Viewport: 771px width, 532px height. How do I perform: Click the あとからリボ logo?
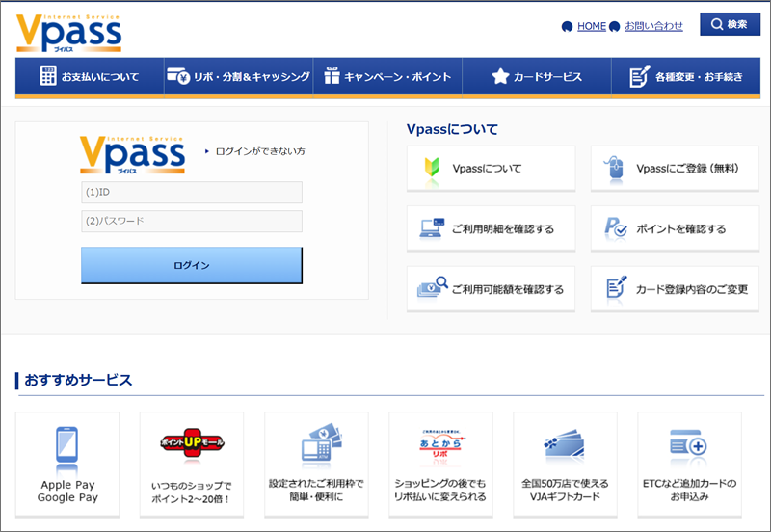click(x=440, y=443)
